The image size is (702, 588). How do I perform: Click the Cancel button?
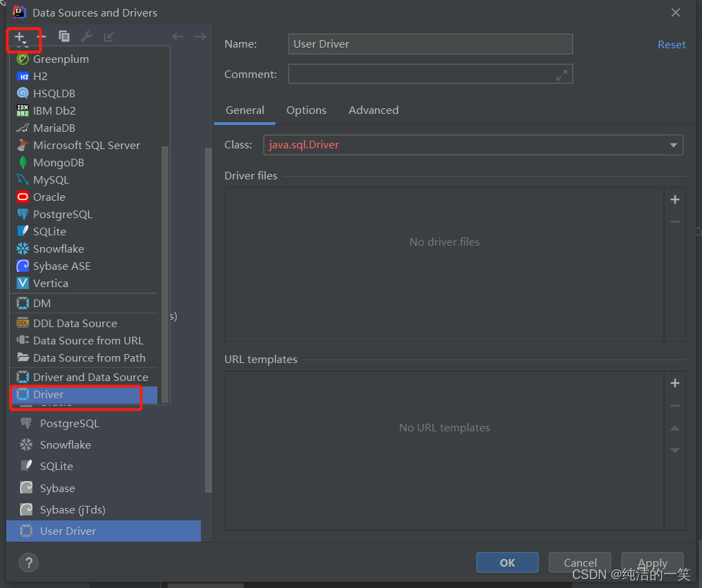pos(580,562)
